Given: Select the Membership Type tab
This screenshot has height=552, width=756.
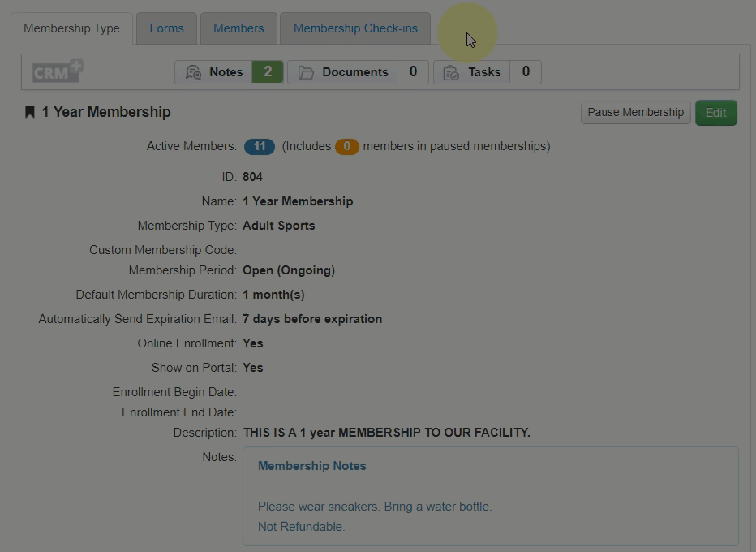Looking at the screenshot, I should 71,28.
